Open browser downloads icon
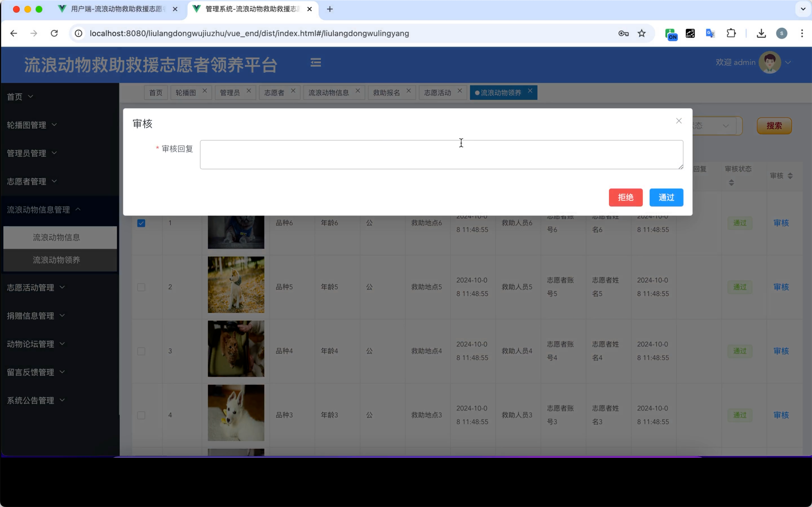Screen dimensions: 812x507 [x=761, y=33]
